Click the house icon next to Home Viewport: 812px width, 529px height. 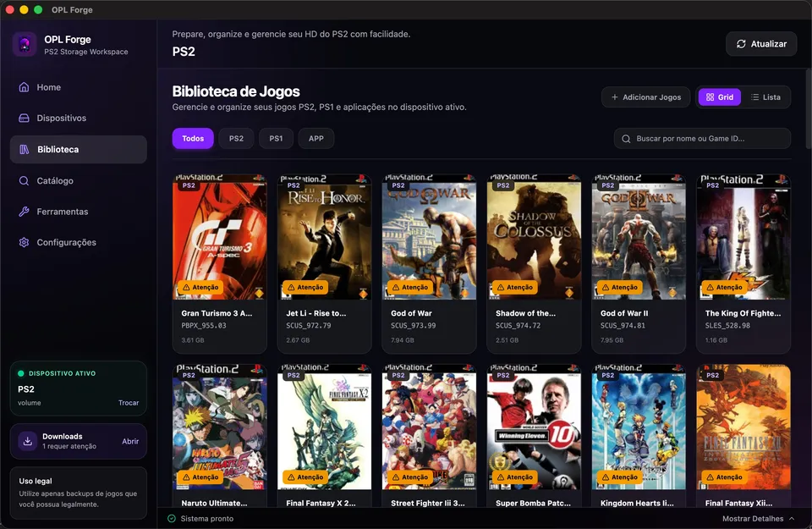point(24,87)
